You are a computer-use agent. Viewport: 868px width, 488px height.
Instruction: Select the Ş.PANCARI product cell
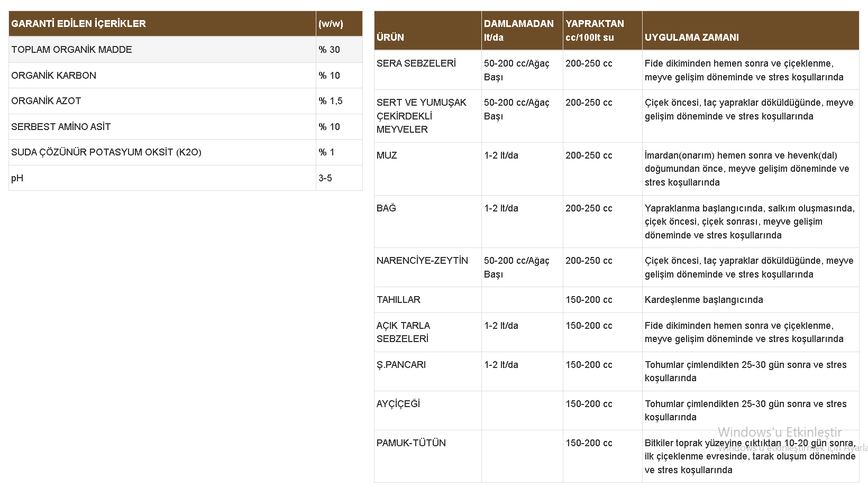pos(401,365)
